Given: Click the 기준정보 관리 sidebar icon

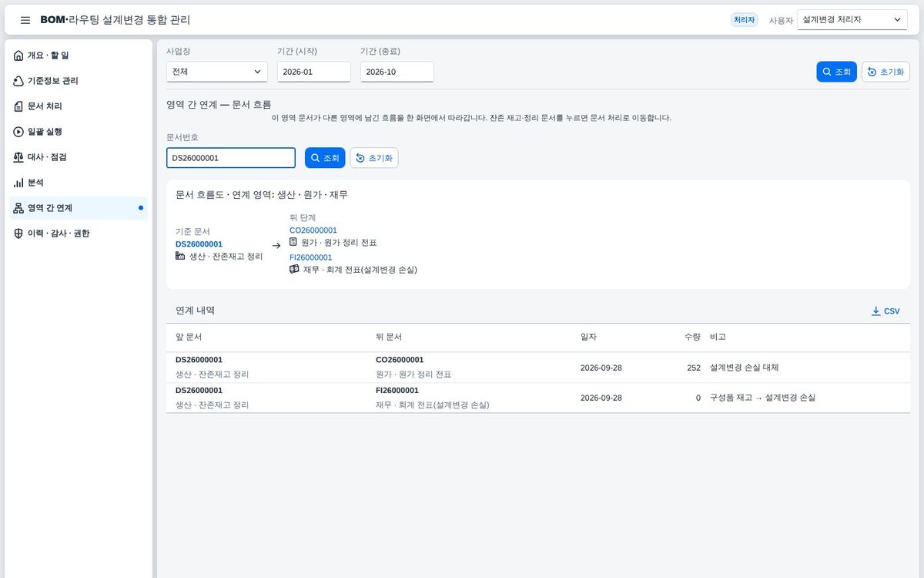Looking at the screenshot, I should tap(19, 81).
